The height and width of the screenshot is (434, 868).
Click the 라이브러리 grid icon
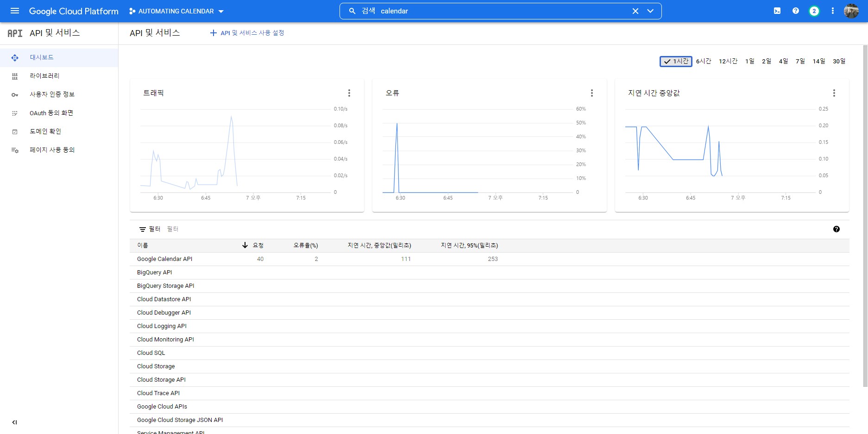(15, 76)
